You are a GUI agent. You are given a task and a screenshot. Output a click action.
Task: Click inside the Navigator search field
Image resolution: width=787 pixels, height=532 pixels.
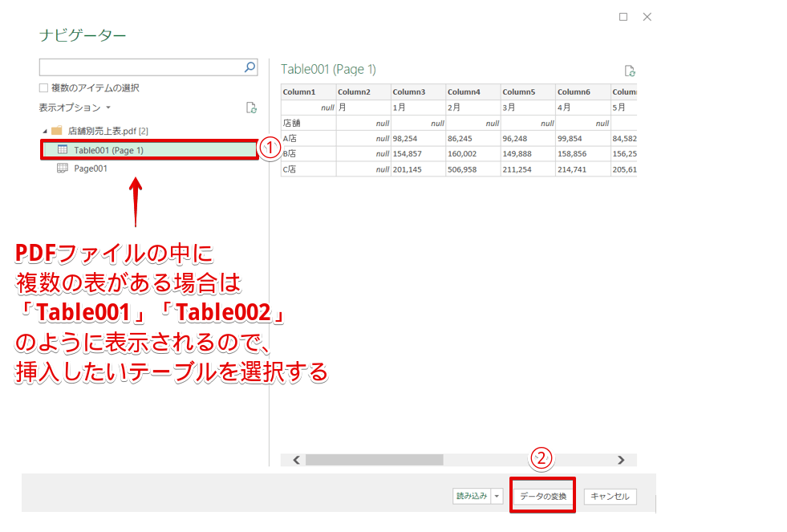tap(136, 67)
